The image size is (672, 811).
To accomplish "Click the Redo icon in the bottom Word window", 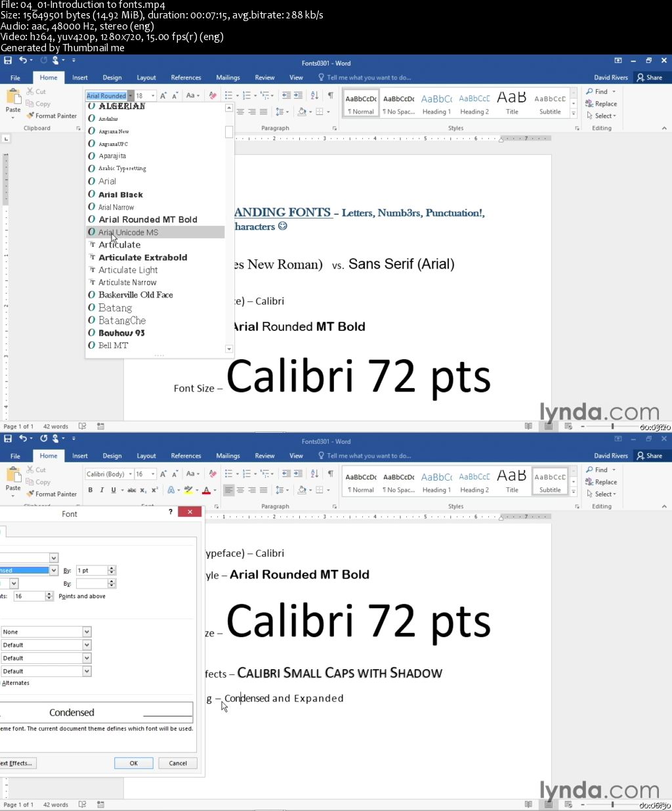I will 44,439.
